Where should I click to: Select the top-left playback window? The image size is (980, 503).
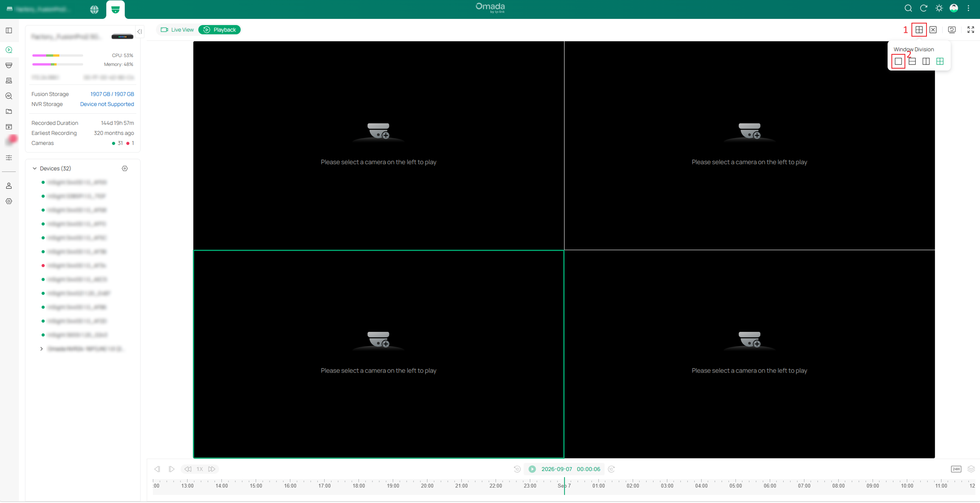point(379,146)
